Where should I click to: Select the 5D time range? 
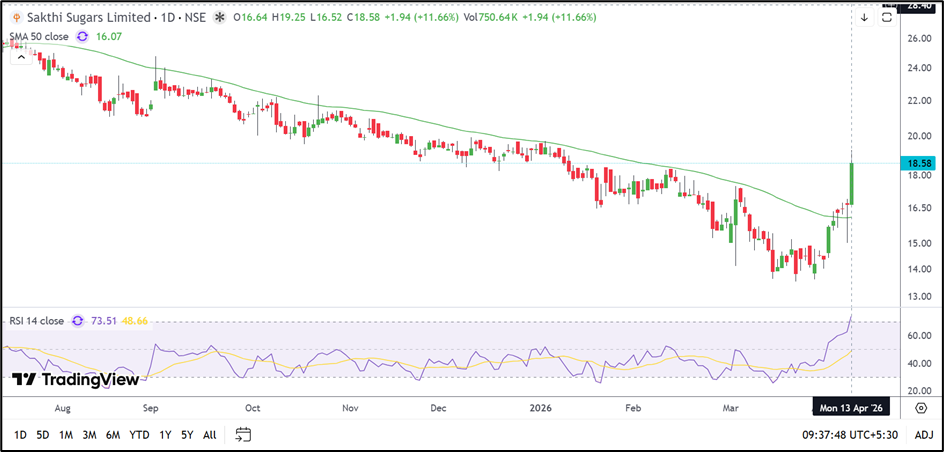43,435
